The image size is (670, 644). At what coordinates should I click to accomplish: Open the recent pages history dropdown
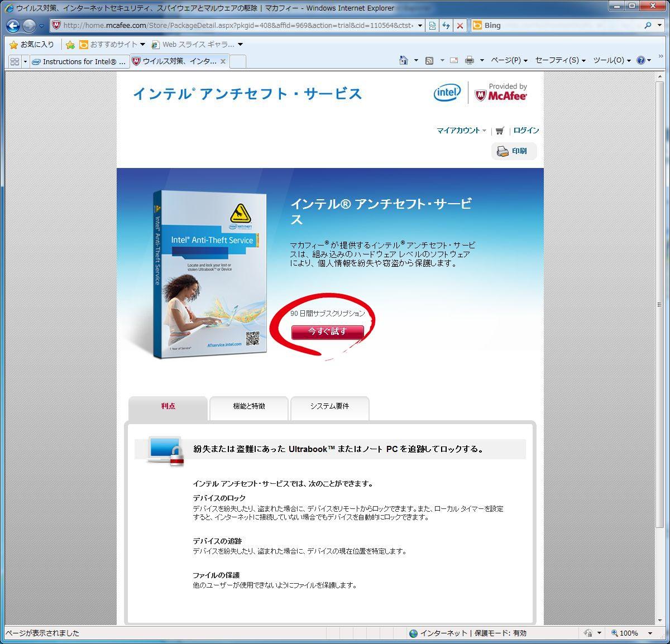point(42,26)
